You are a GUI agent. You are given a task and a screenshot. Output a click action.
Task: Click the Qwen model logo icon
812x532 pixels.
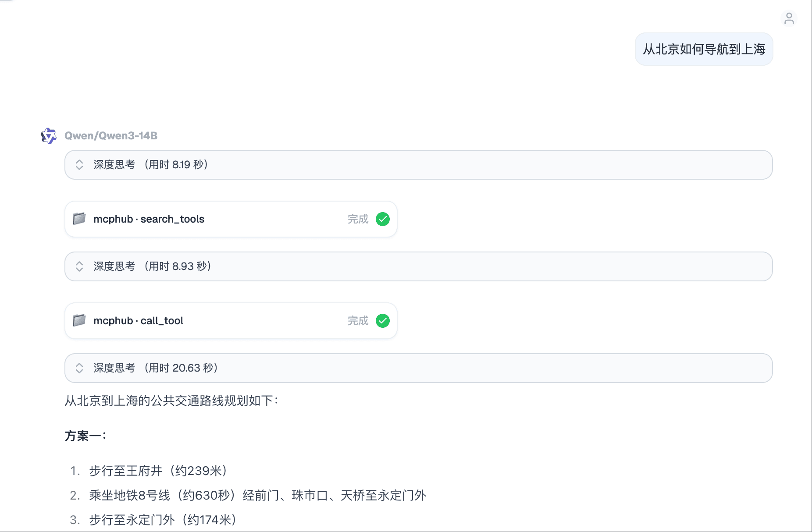(x=49, y=136)
